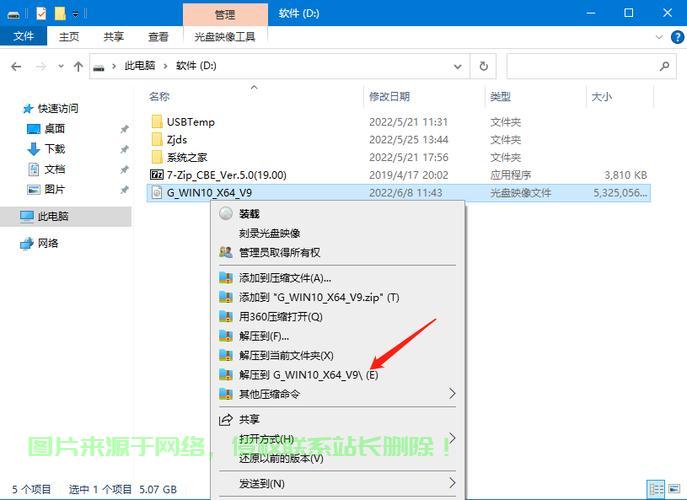Sort by 名称 column header

[159, 96]
